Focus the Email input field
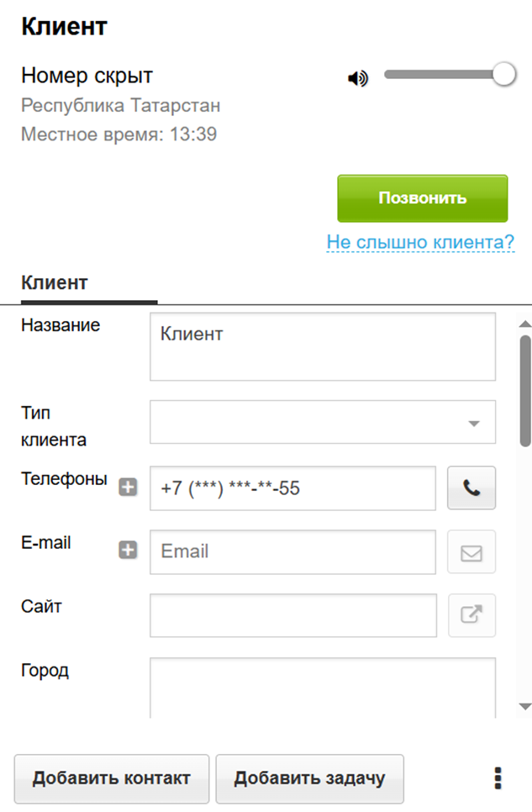The height and width of the screenshot is (812, 532). tap(292, 551)
